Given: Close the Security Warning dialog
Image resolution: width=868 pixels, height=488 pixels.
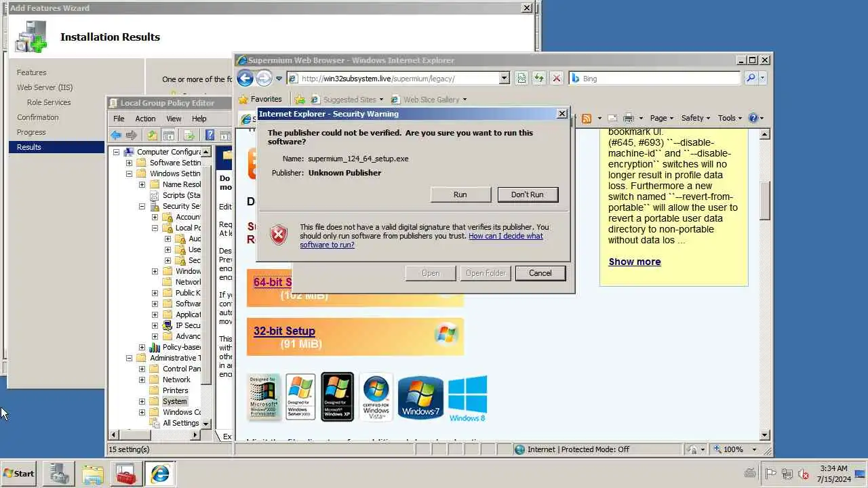Looking at the screenshot, I should pos(561,114).
